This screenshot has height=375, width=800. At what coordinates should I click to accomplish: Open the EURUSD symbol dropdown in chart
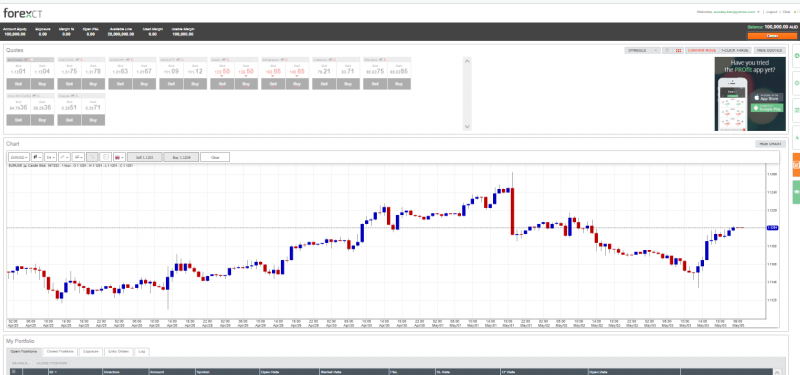[19, 157]
